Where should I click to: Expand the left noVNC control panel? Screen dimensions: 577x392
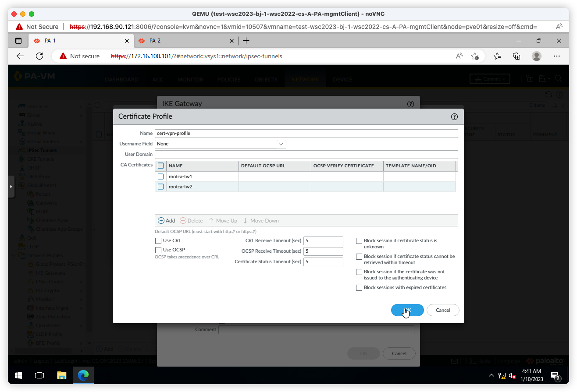pos(11,187)
